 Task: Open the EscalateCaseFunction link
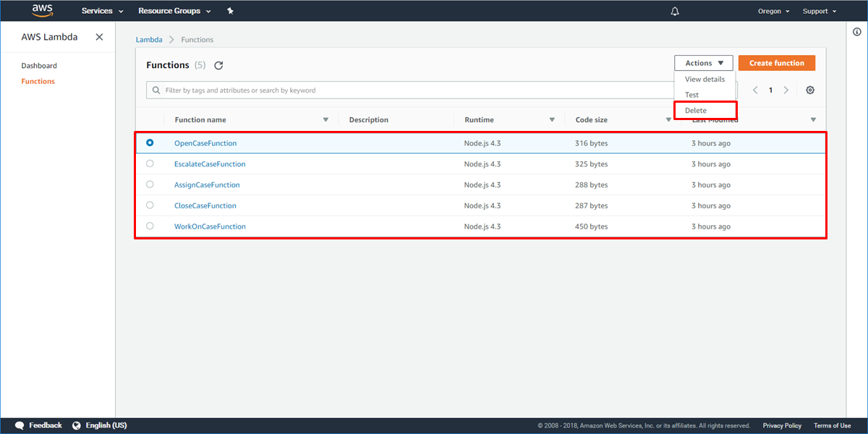click(210, 164)
